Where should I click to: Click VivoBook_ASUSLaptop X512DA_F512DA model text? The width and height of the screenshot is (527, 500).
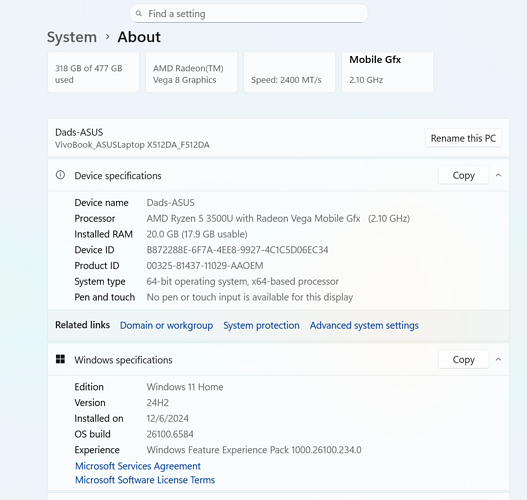click(132, 145)
